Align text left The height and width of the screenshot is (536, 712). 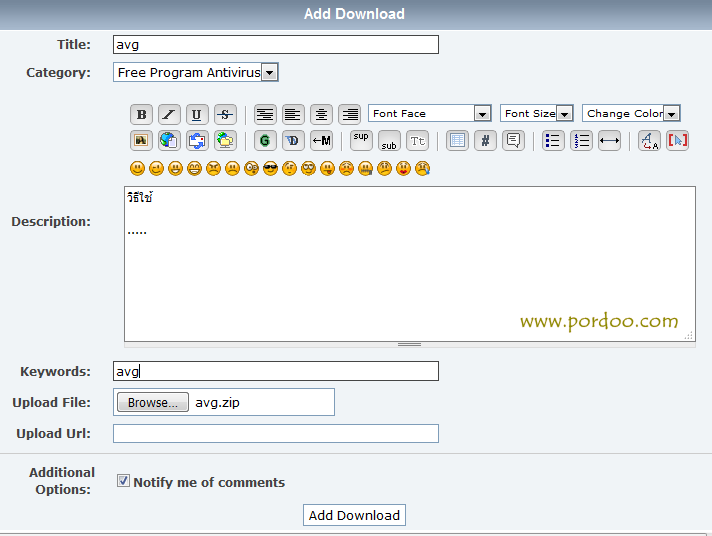tap(293, 114)
